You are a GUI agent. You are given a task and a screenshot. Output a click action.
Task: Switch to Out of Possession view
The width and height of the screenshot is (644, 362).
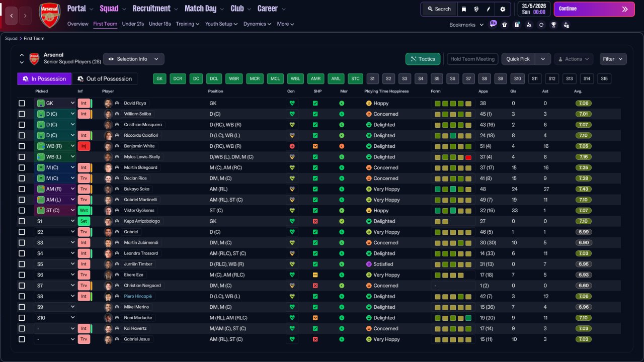(105, 79)
